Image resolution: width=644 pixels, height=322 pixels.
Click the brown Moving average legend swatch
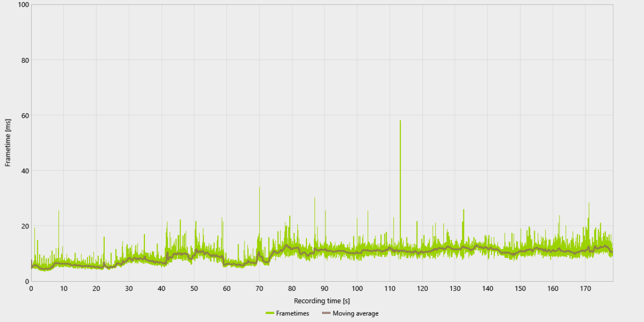coord(326,313)
